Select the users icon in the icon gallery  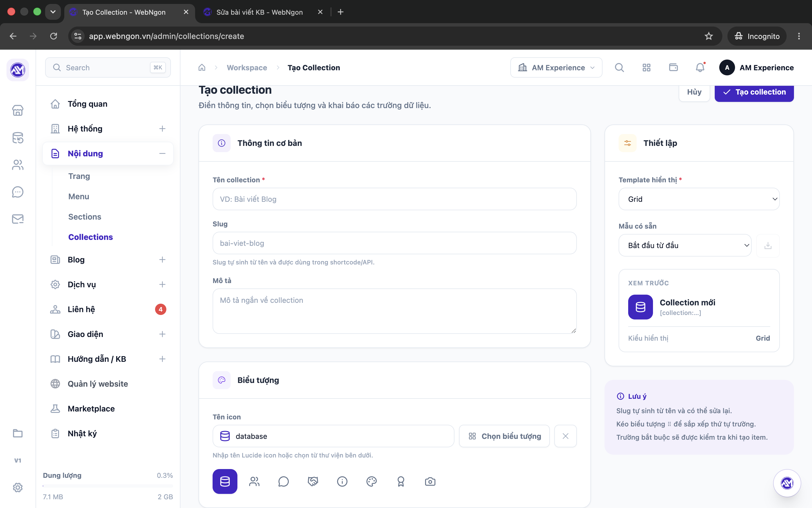click(x=254, y=481)
